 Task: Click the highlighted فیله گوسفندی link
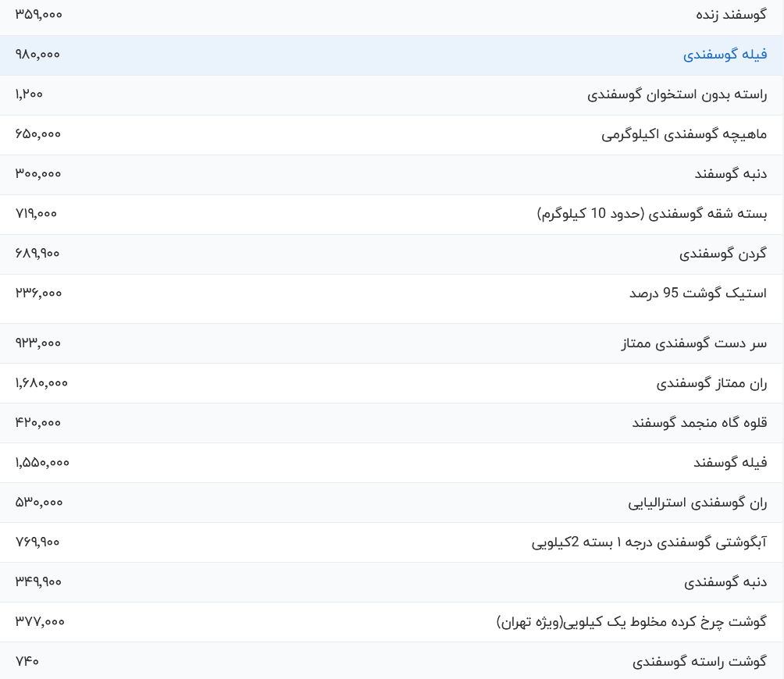[725, 55]
